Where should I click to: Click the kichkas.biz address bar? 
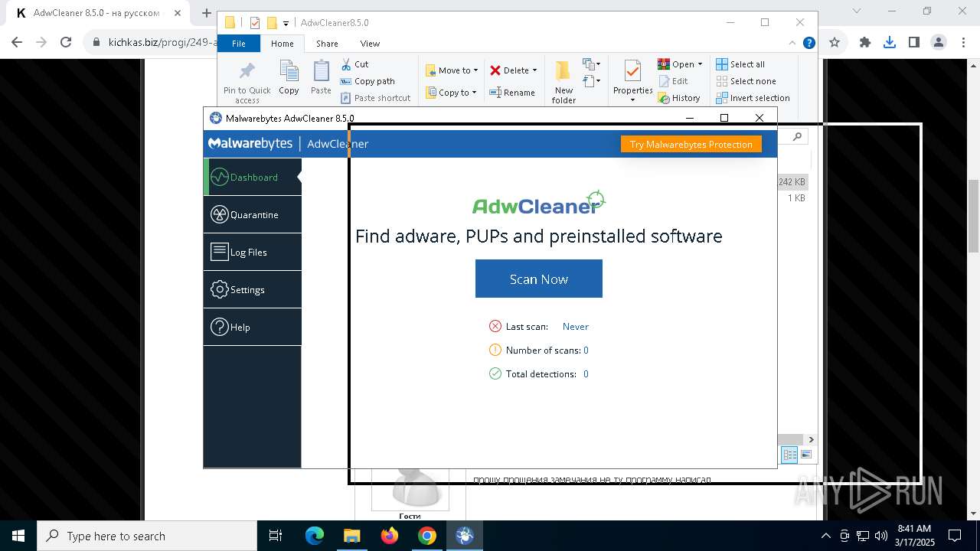pos(162,42)
